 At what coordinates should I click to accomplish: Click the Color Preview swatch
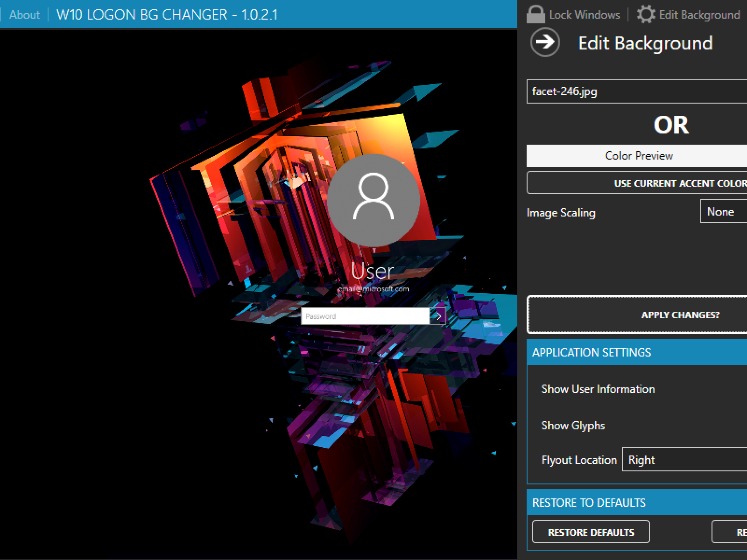(637, 156)
